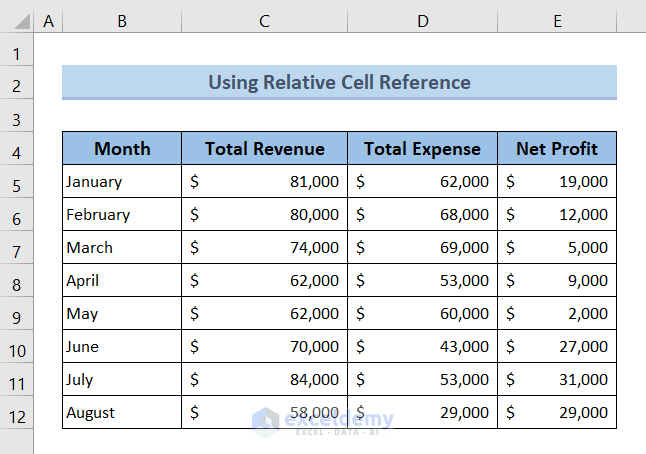Select June's total expense of 43,000
Image resolution: width=646 pixels, height=454 pixels.
coord(422,347)
